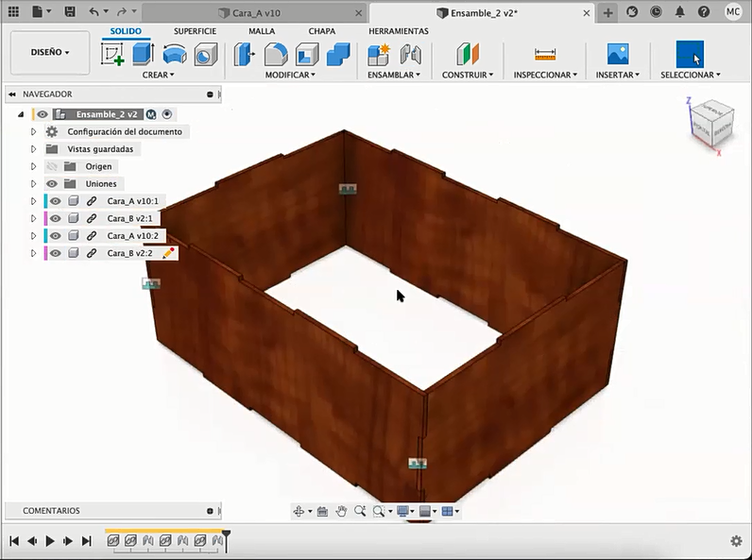This screenshot has width=752, height=560.
Task: Click the ViewCube orientation widget
Action: click(712, 124)
